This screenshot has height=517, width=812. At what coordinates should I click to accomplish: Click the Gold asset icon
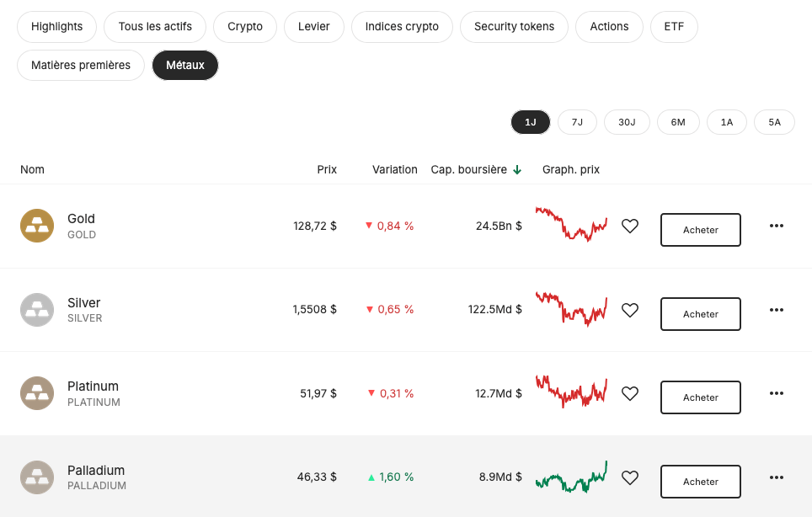(37, 226)
